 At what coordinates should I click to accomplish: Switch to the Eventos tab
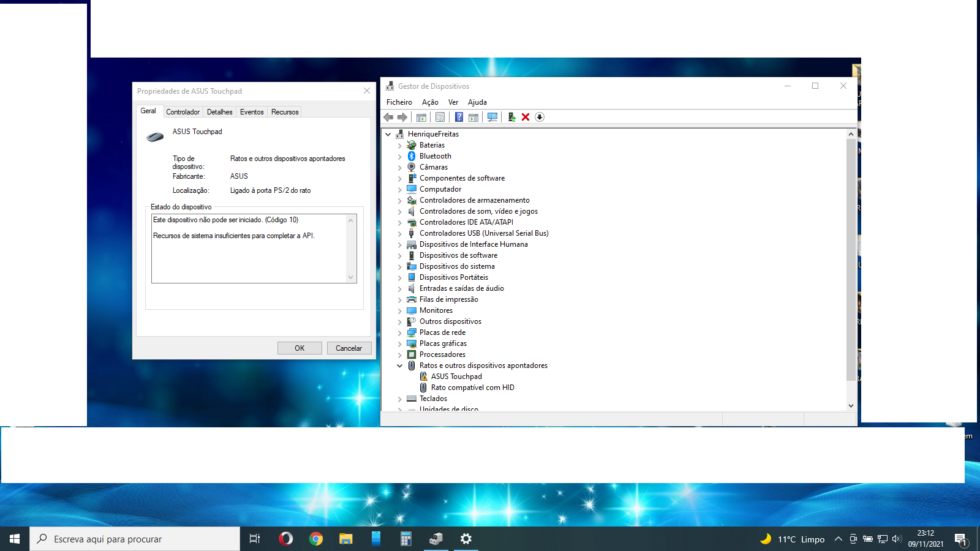(x=252, y=112)
